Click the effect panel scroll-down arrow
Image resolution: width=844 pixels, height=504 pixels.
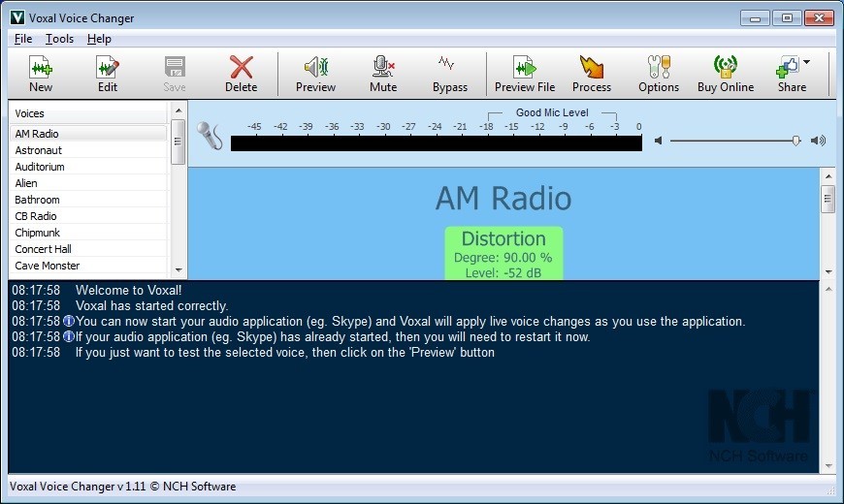pyautogui.click(x=828, y=271)
